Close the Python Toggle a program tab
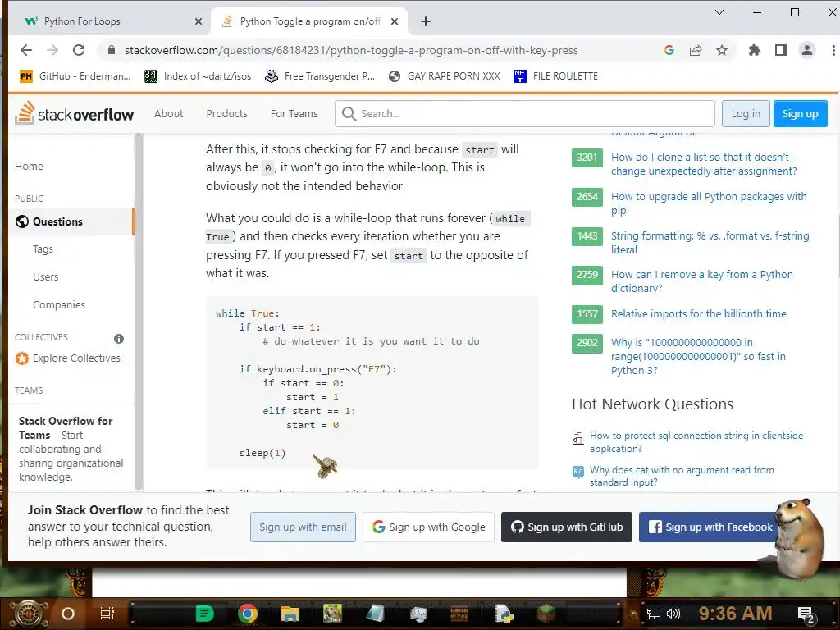Screen dimensions: 840x630 pos(395,21)
